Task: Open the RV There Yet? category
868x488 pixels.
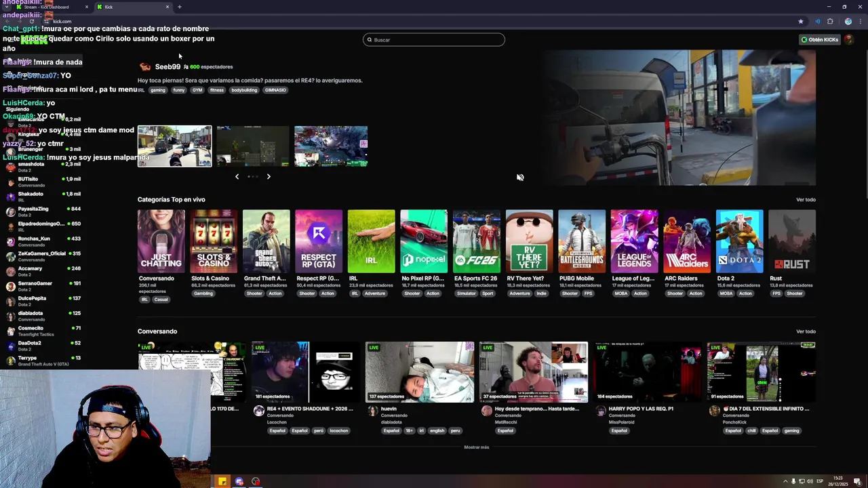Action: (529, 241)
